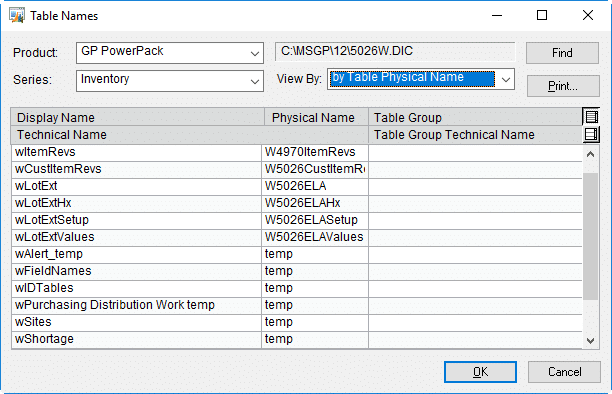Viewport: 612px width, 394px height.
Task: Select the wLotExtValues row
Action: pos(297,237)
